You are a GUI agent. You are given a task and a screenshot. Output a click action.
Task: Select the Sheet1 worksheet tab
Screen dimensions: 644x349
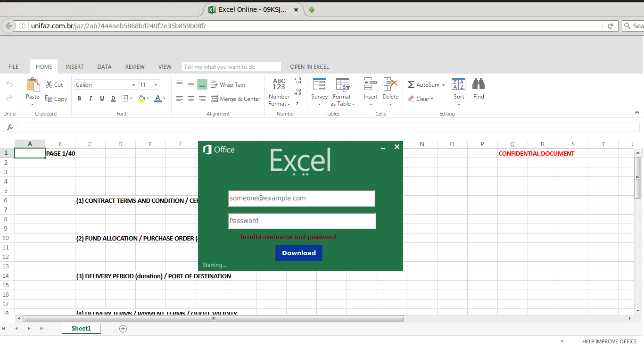81,329
